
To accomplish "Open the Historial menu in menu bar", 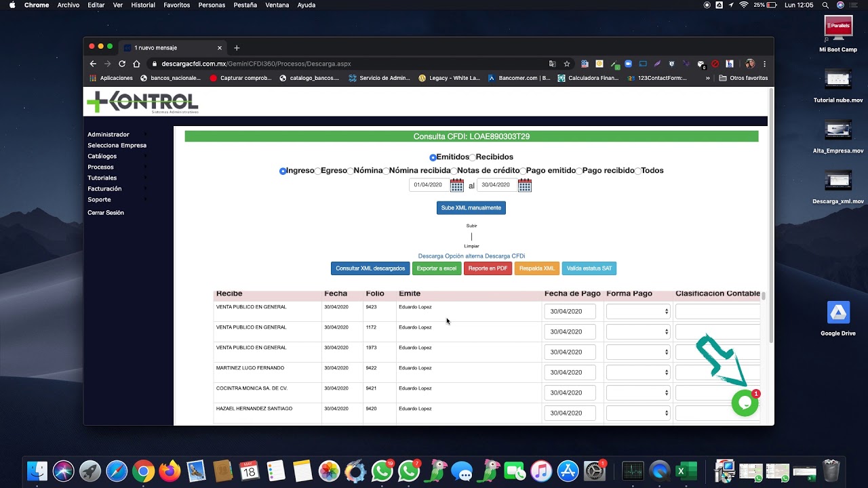I will 143,5.
